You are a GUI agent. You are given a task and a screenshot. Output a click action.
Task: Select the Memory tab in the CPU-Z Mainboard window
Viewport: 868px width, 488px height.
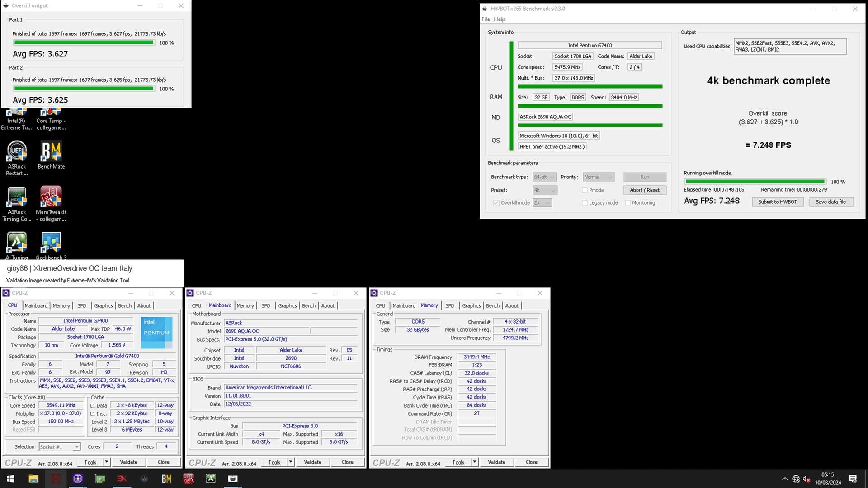245,306
